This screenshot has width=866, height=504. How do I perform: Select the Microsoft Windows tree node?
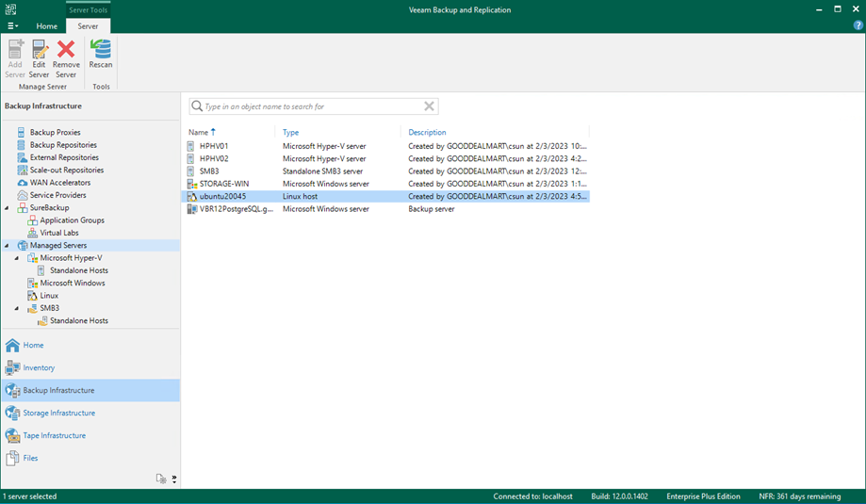[x=72, y=284]
